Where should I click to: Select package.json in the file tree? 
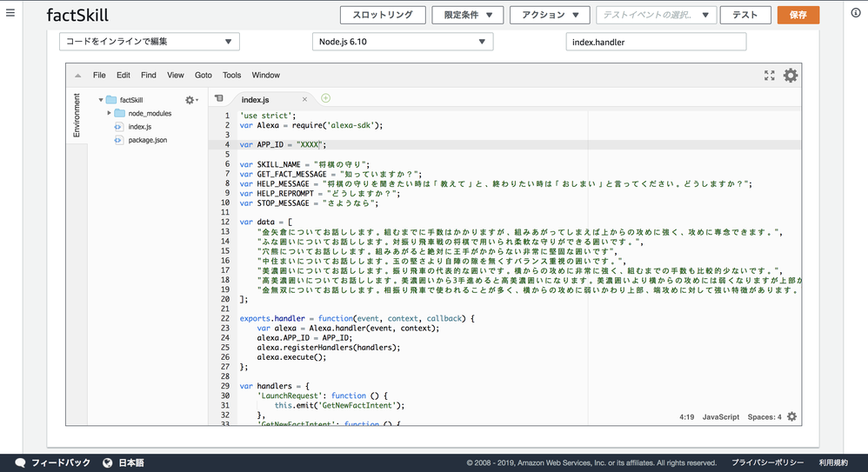click(x=147, y=140)
